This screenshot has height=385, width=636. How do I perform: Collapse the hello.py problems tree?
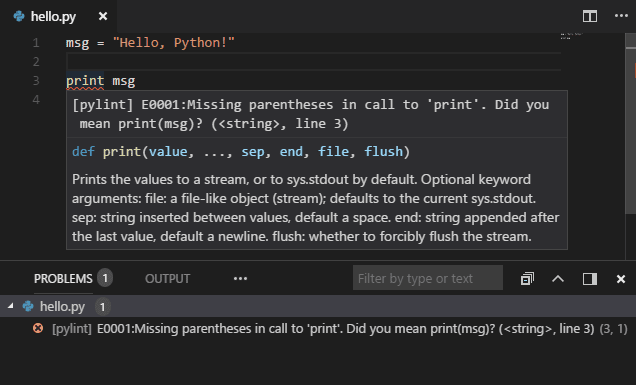(11, 306)
